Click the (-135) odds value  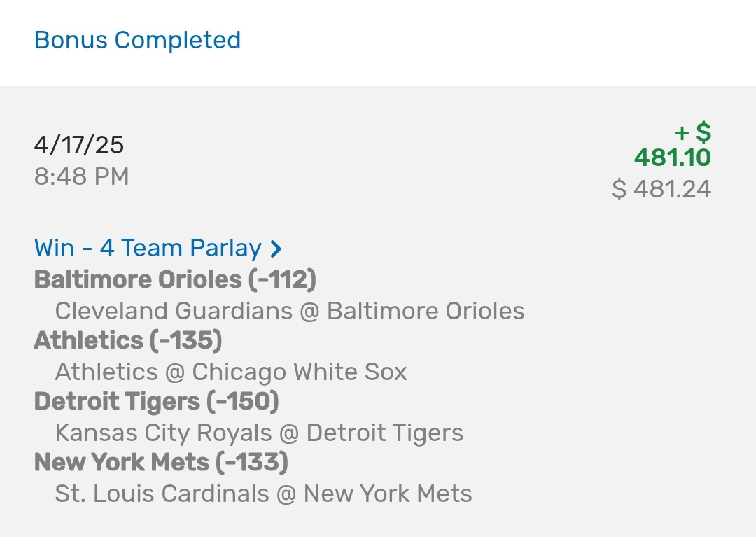[x=185, y=340]
